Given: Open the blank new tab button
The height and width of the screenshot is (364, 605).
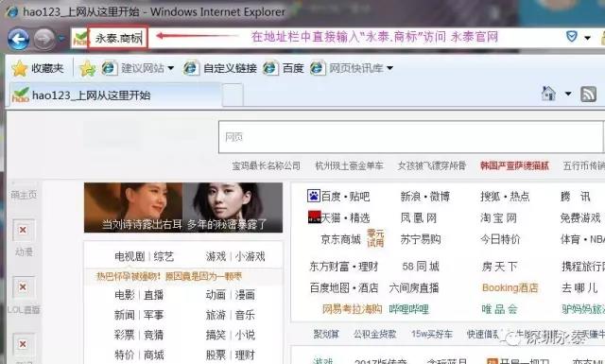Looking at the screenshot, I should coord(233,95).
